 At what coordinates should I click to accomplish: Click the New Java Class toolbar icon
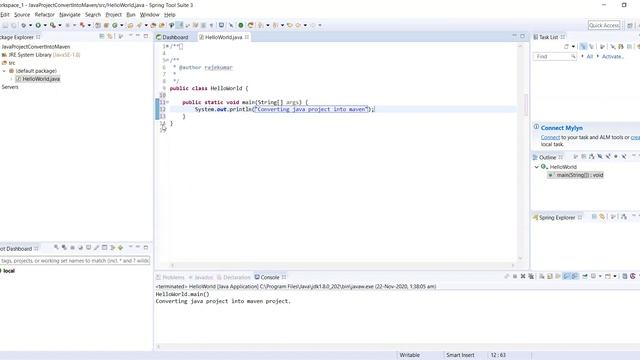(x=115, y=25)
